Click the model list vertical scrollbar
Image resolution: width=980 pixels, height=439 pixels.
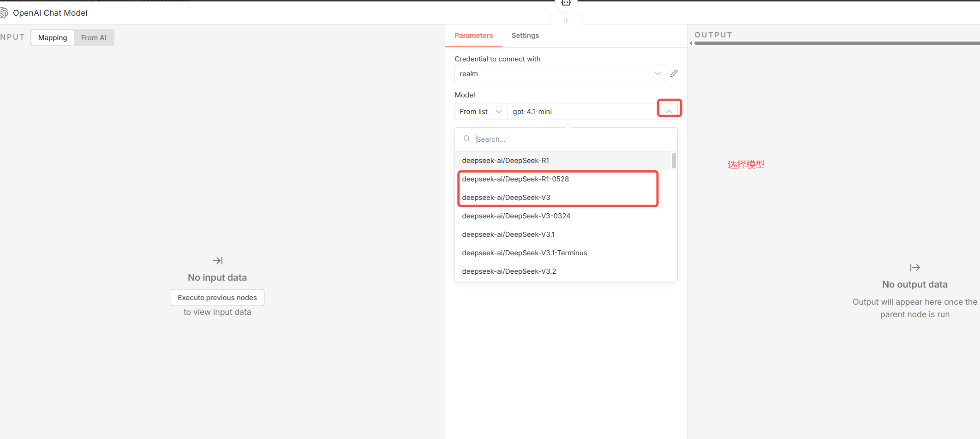point(674,161)
